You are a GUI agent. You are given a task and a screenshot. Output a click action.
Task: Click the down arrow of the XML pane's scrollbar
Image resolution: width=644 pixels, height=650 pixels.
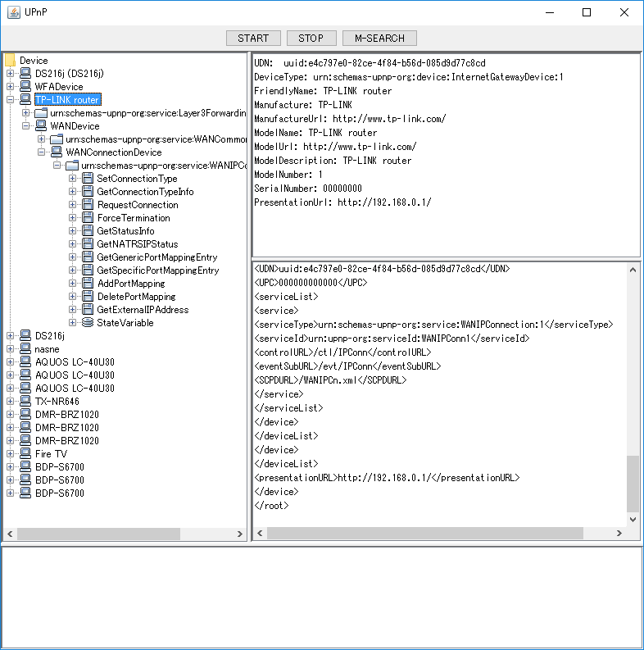(x=633, y=520)
